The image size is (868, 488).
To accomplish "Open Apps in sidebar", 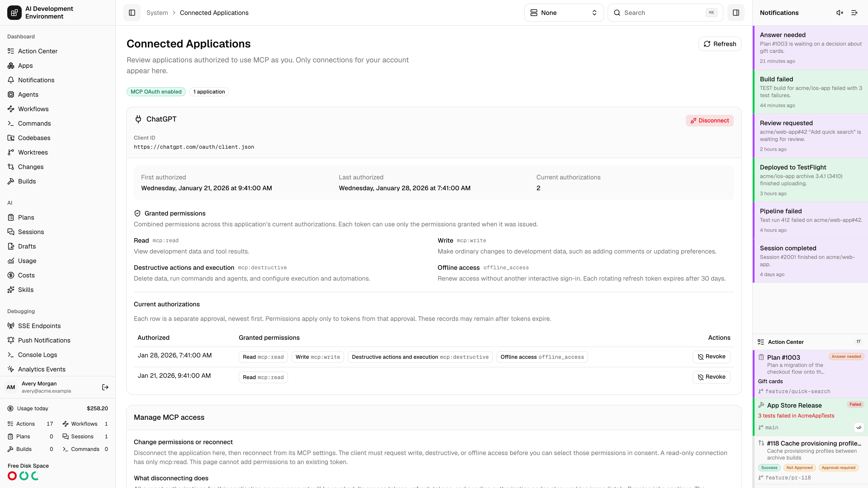I will (x=58, y=66).
